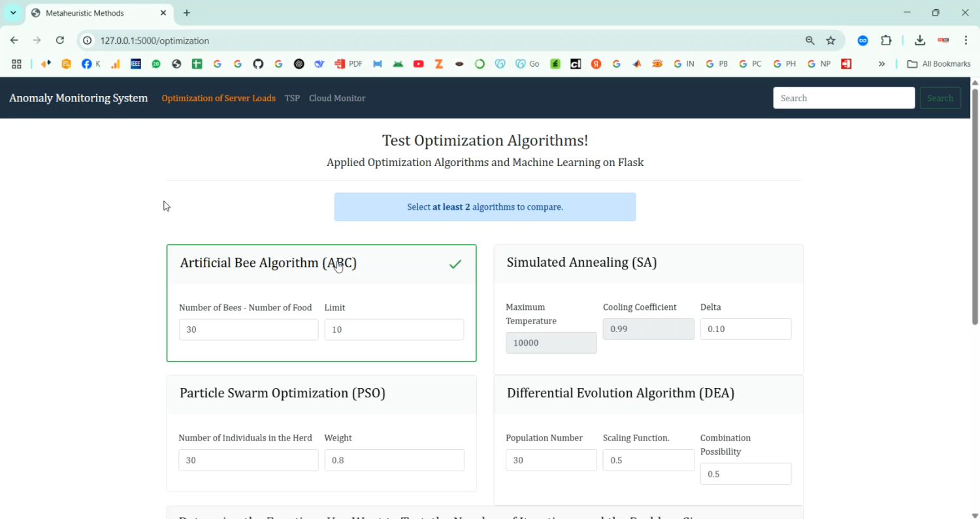Open the Chrome Extensions puzzle icon

click(x=886, y=41)
